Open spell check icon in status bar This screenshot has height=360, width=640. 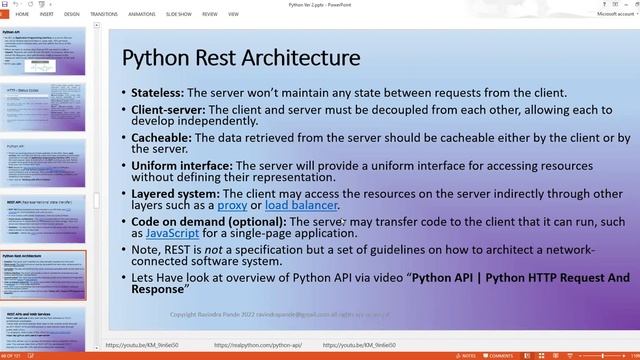point(31,356)
